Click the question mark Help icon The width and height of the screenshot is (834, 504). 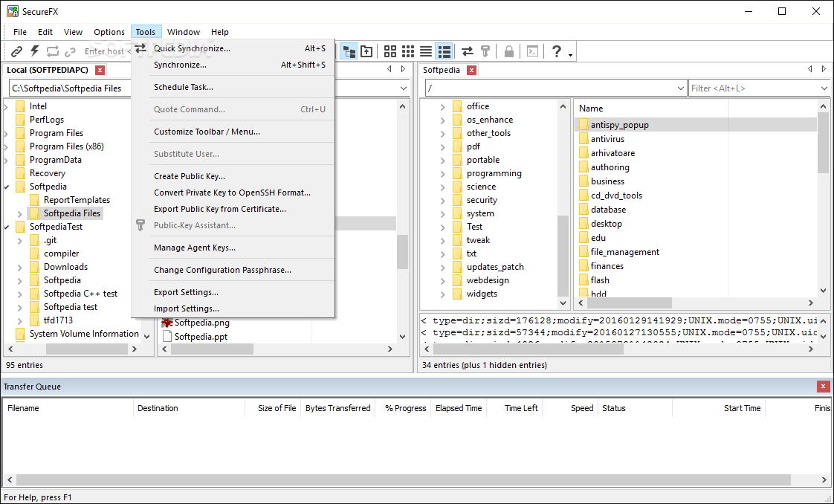(x=556, y=51)
